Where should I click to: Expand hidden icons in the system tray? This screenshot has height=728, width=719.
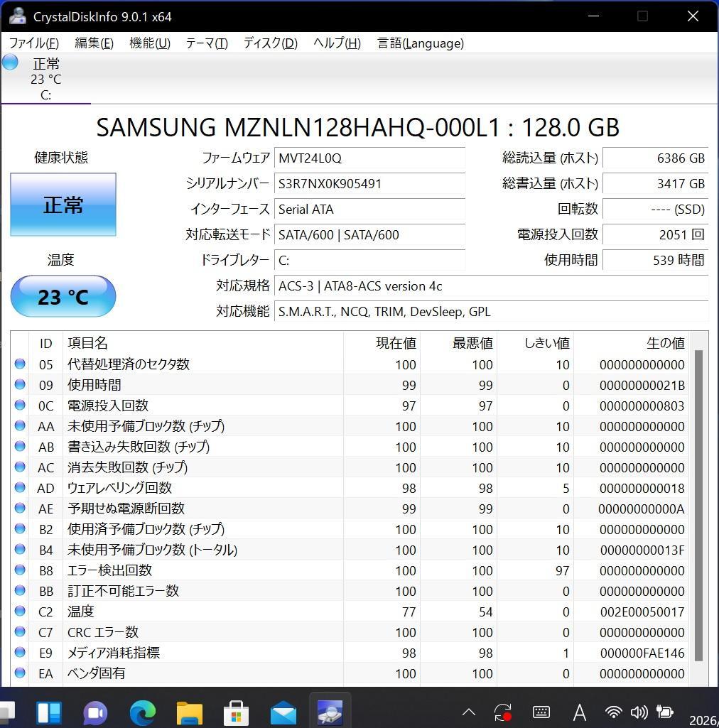(468, 711)
